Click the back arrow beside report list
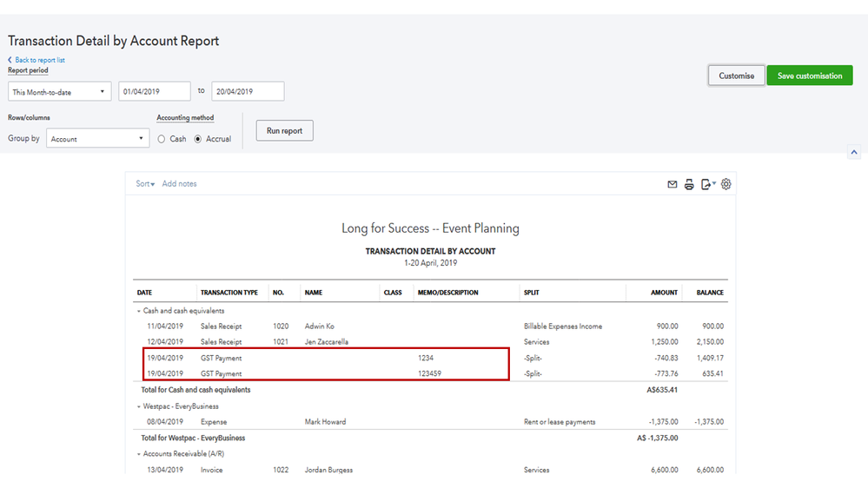 click(x=10, y=60)
